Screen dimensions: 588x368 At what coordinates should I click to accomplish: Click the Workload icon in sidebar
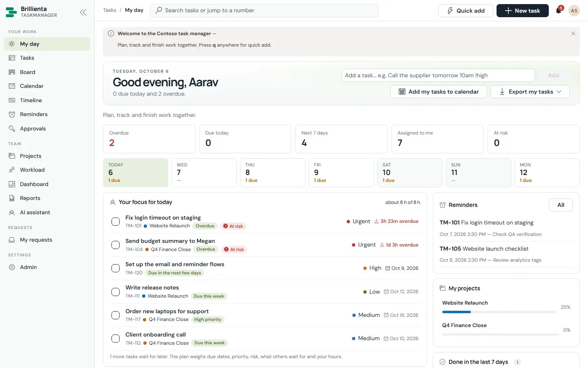(x=12, y=170)
